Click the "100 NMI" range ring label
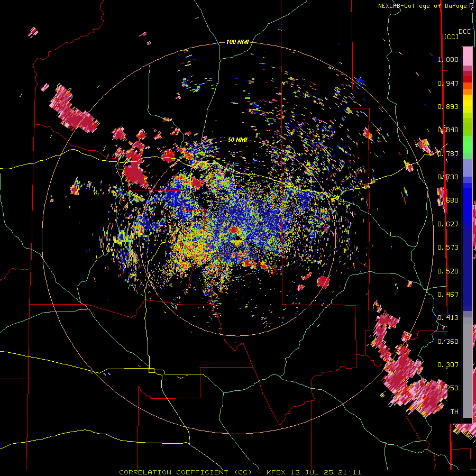This screenshot has width=476, height=476. 237,42
